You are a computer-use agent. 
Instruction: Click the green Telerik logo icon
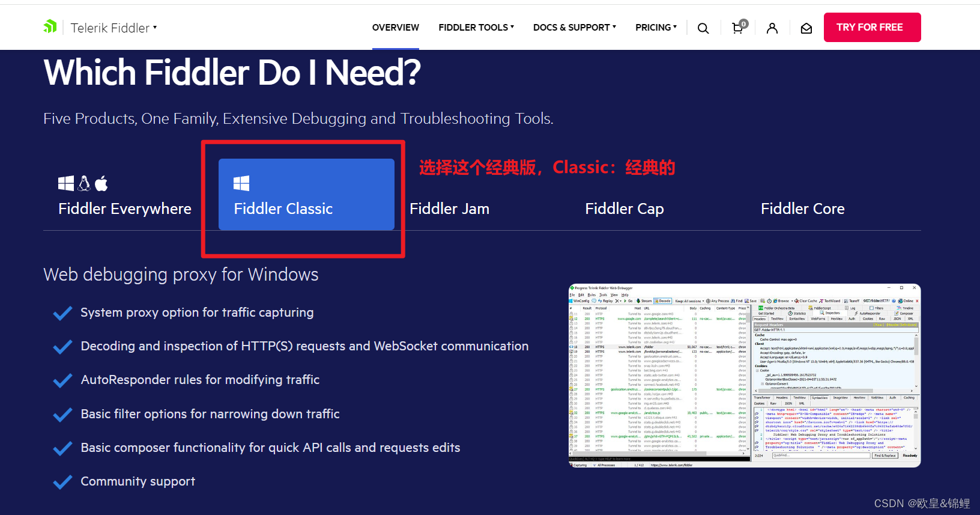50,26
